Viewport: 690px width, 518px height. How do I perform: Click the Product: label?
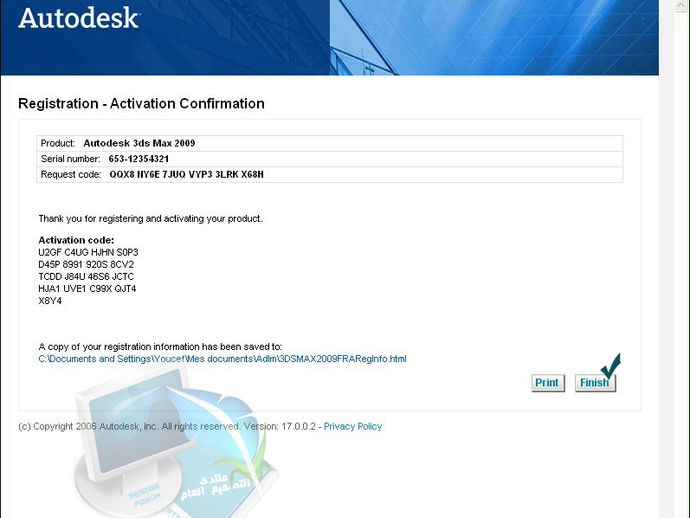tap(58, 143)
